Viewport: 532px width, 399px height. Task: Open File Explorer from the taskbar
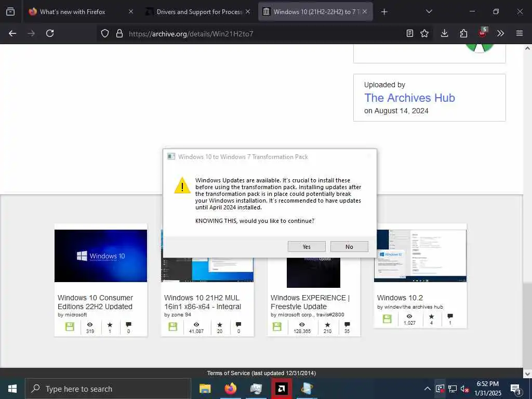[205, 389]
